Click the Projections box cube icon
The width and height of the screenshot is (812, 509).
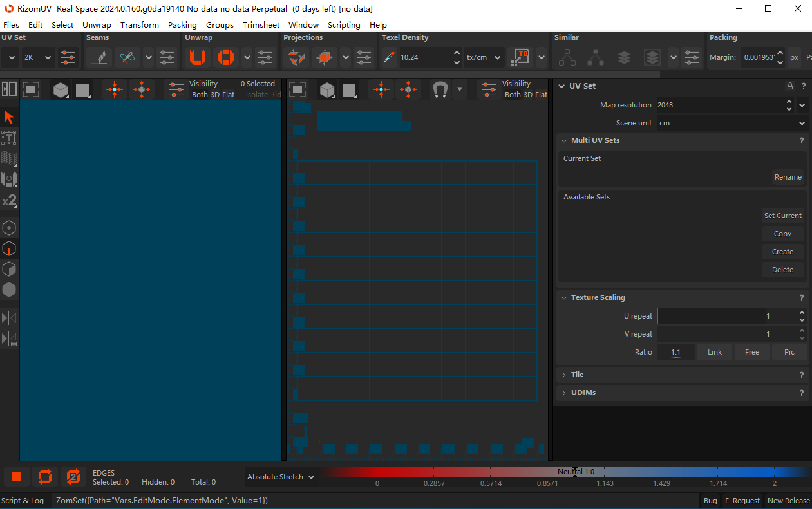point(325,57)
